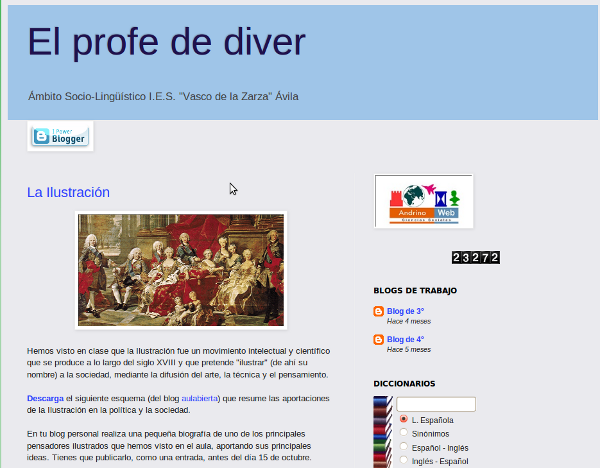Click the Enlightenment court painting image
600x468 pixels.
coord(181,270)
